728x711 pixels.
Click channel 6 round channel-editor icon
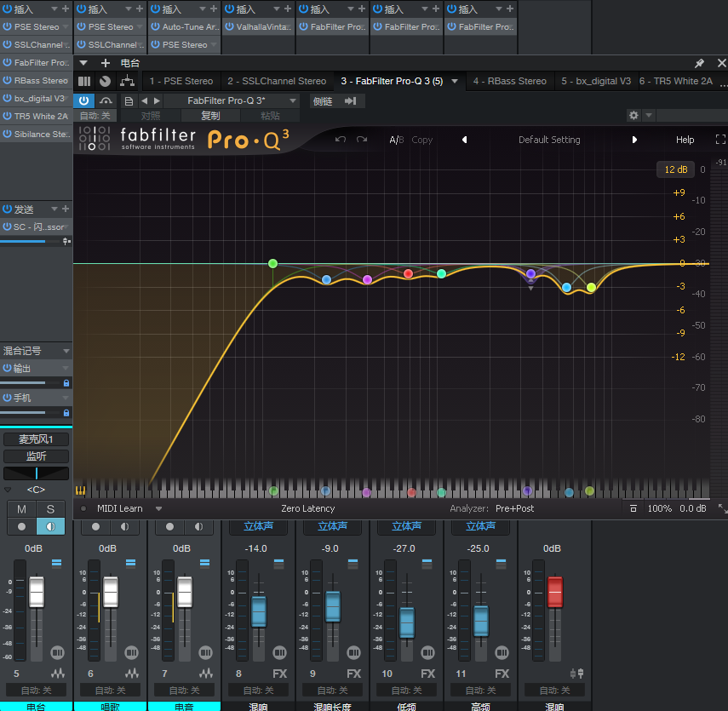tap(131, 652)
